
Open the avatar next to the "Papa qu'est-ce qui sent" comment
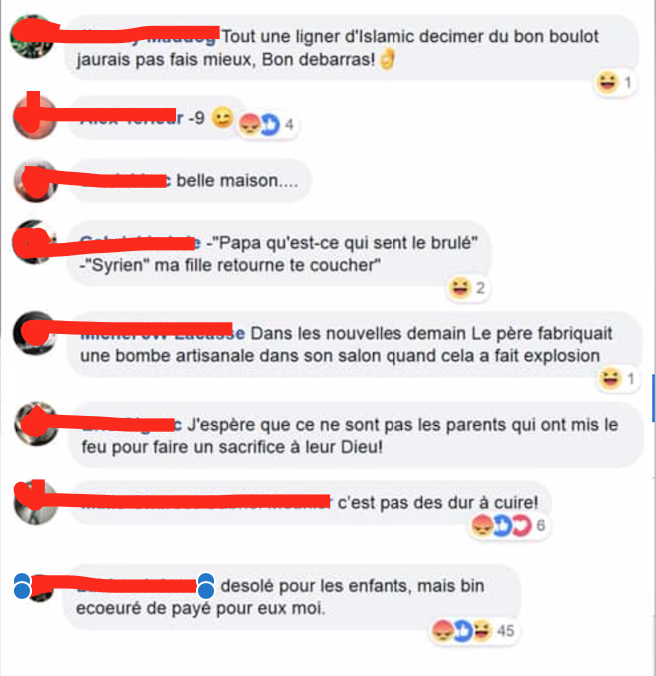[34, 242]
